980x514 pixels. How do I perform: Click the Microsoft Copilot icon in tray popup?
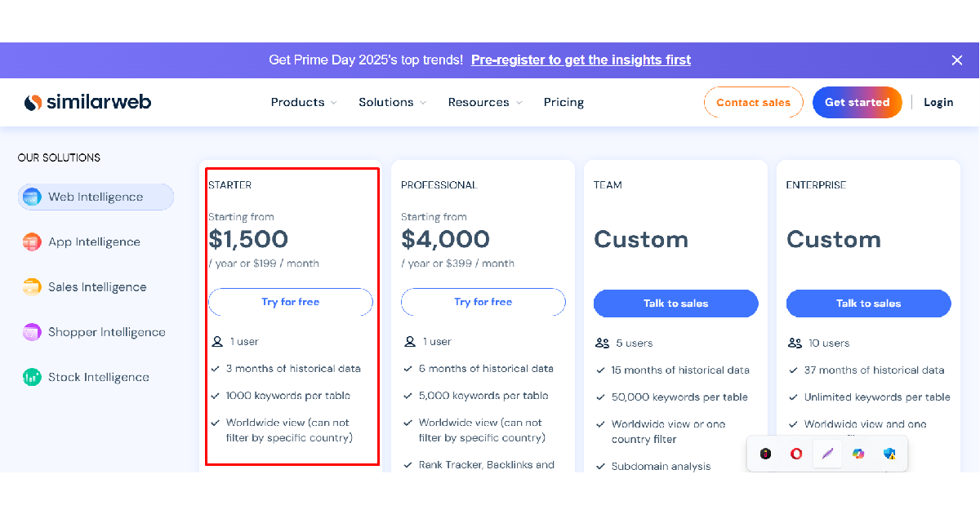tap(858, 454)
